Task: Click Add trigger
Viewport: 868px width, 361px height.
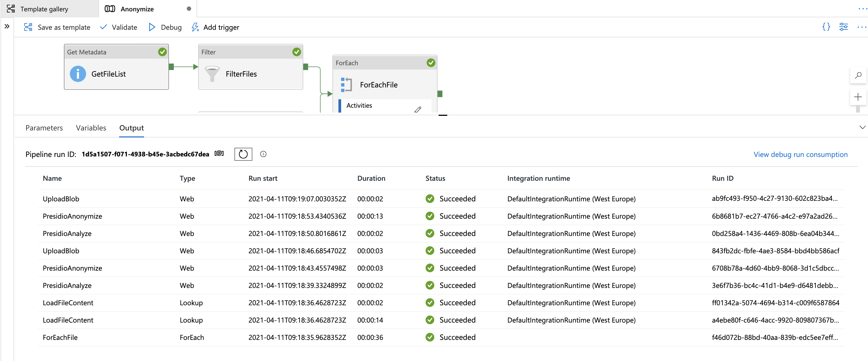Action: (x=216, y=27)
